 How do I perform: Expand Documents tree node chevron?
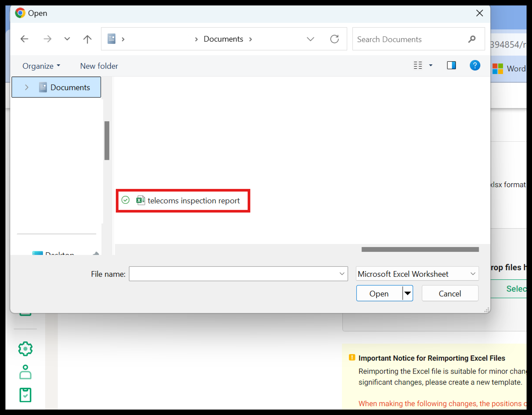click(x=27, y=87)
